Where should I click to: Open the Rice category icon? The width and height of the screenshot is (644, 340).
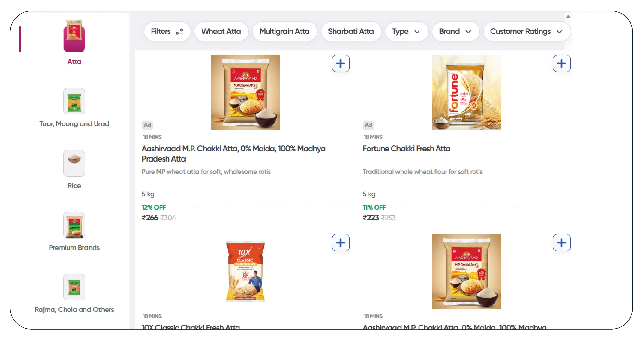pos(74,163)
